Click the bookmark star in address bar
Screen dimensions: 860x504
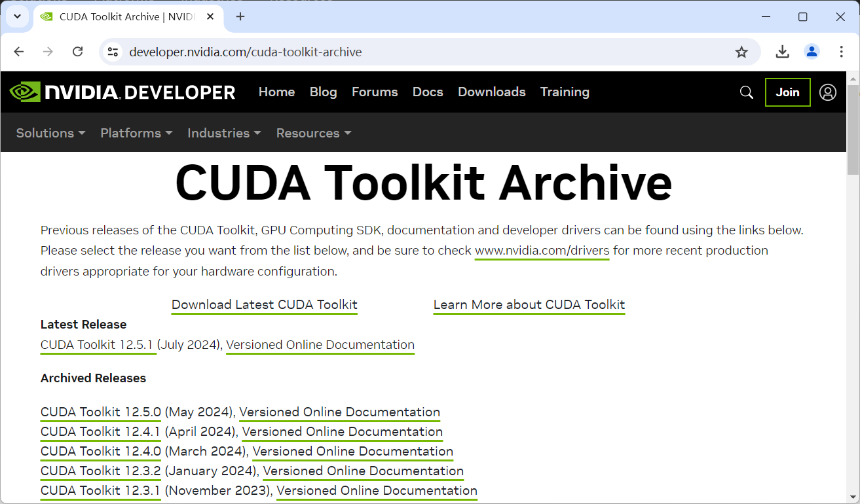point(741,52)
